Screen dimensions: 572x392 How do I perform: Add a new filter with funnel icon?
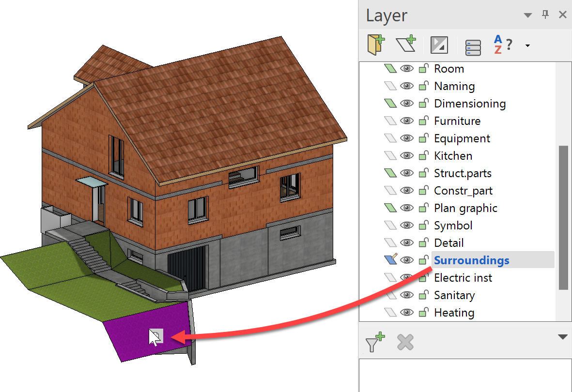tap(375, 342)
